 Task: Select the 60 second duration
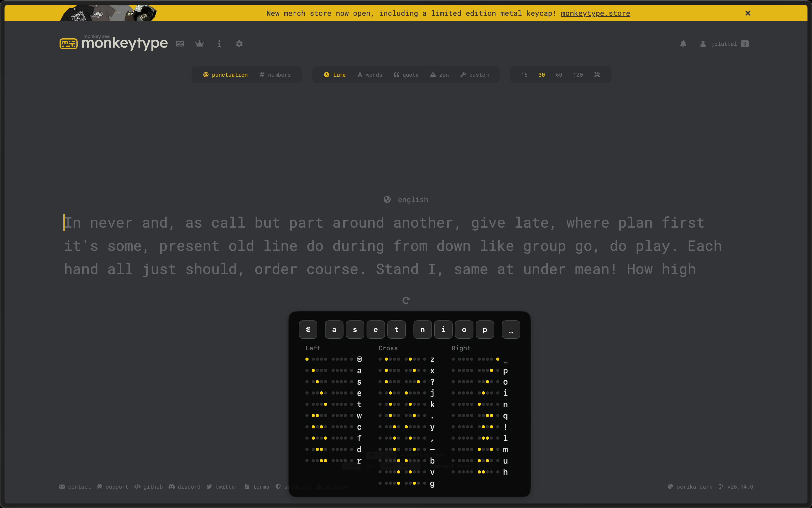(x=559, y=75)
